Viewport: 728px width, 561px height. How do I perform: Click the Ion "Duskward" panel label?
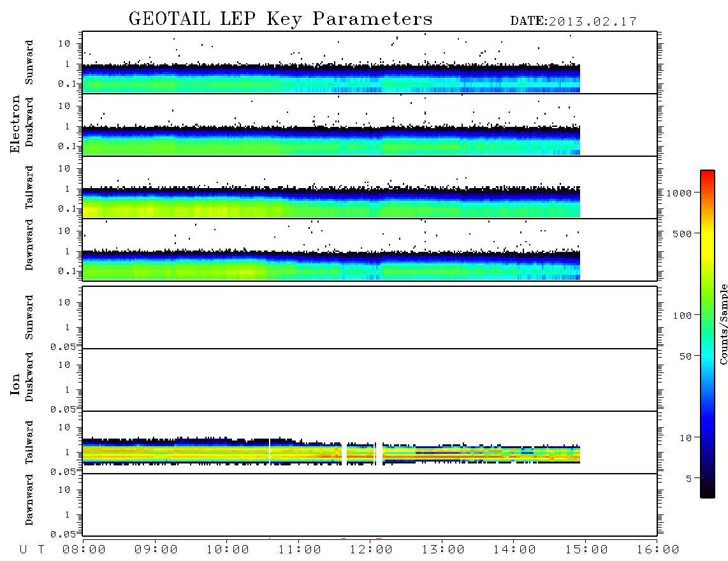(29, 377)
